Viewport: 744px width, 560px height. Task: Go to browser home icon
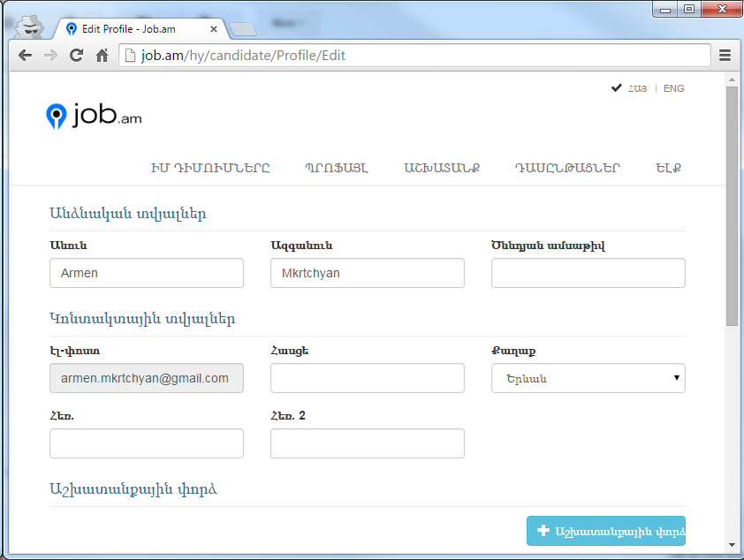[102, 56]
